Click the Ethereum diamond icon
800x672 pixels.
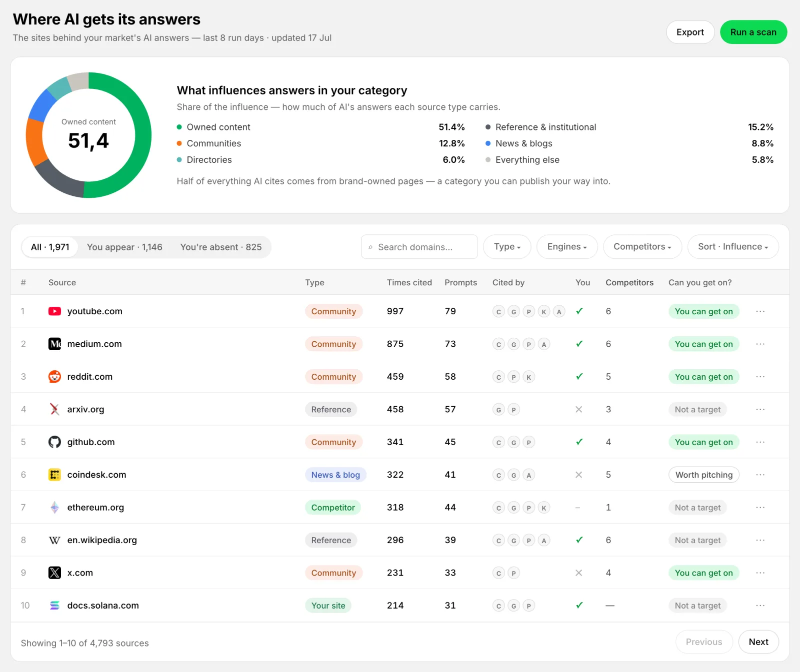pyautogui.click(x=54, y=508)
